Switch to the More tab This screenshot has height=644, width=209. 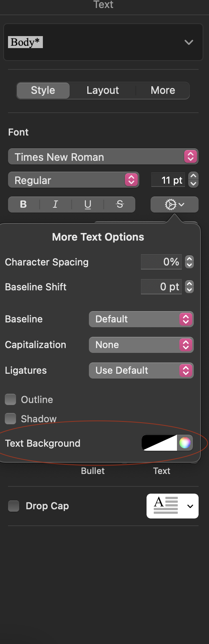point(163,90)
